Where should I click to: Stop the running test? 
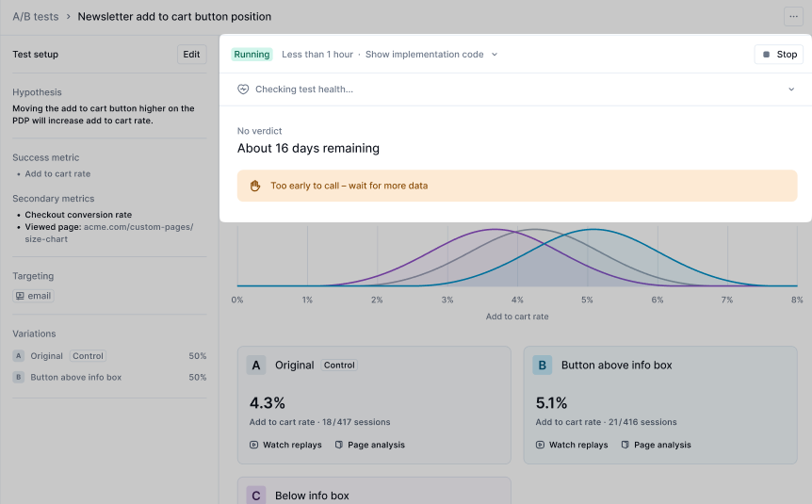(x=779, y=55)
